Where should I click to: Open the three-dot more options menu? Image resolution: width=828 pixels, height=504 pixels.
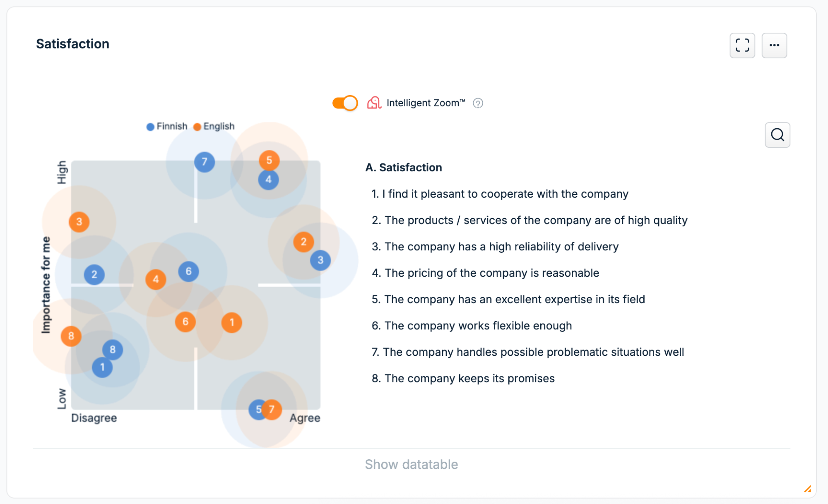click(774, 46)
